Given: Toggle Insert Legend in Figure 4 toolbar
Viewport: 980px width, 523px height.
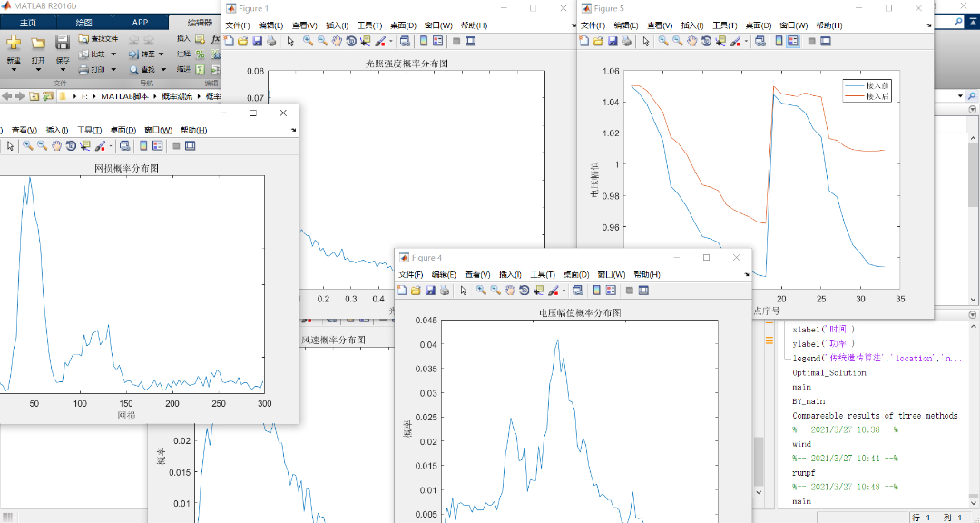Looking at the screenshot, I should click(x=612, y=291).
